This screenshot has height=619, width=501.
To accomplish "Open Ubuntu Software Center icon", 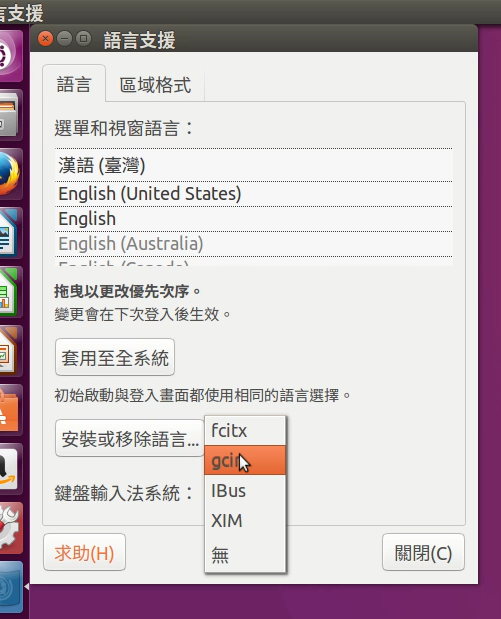I will tap(9, 410).
